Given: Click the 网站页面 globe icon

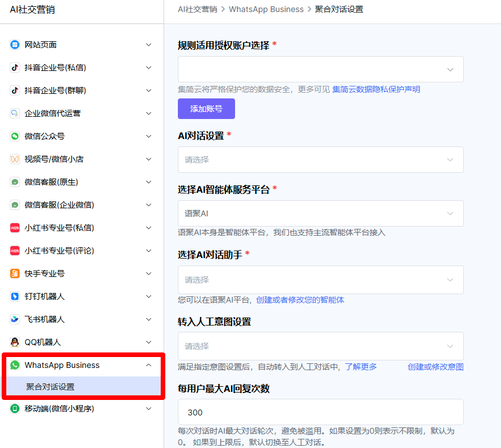Looking at the screenshot, I should point(15,45).
